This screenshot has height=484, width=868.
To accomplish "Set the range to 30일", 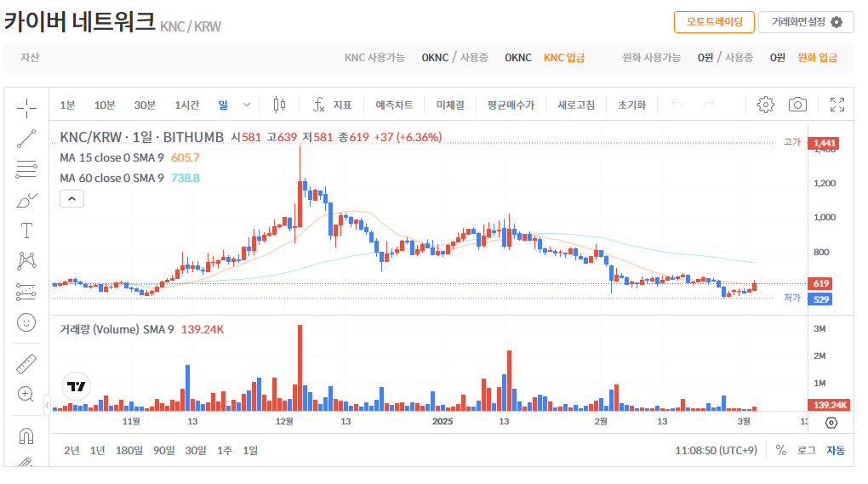I will coord(196,450).
